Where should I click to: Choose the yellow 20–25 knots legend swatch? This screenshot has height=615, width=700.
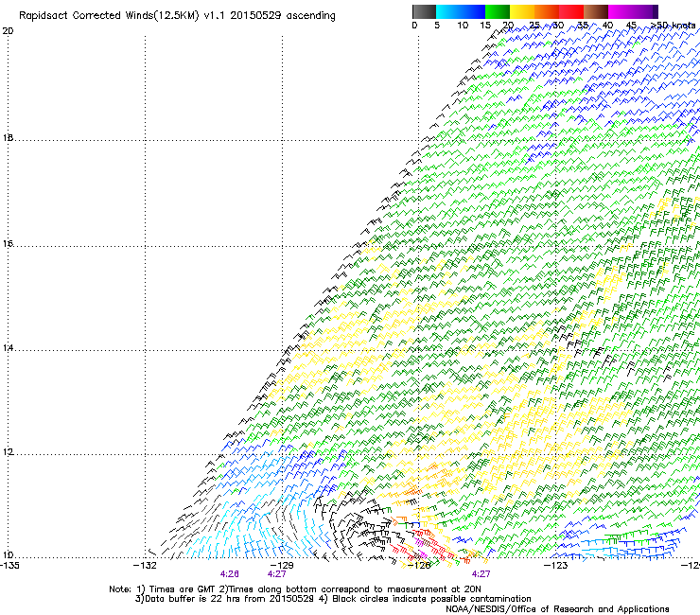point(522,11)
